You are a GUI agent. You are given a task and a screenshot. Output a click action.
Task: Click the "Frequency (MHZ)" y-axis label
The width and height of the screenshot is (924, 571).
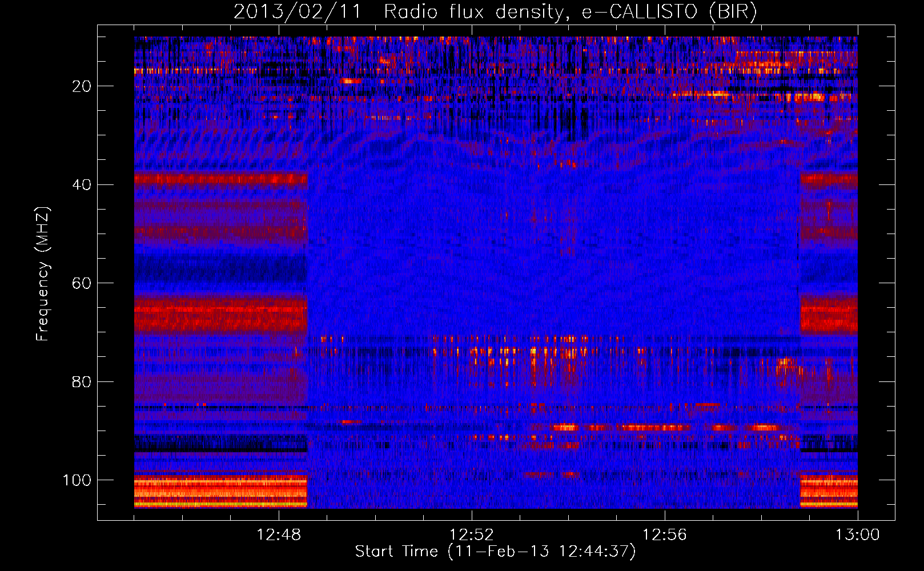[x=43, y=274]
